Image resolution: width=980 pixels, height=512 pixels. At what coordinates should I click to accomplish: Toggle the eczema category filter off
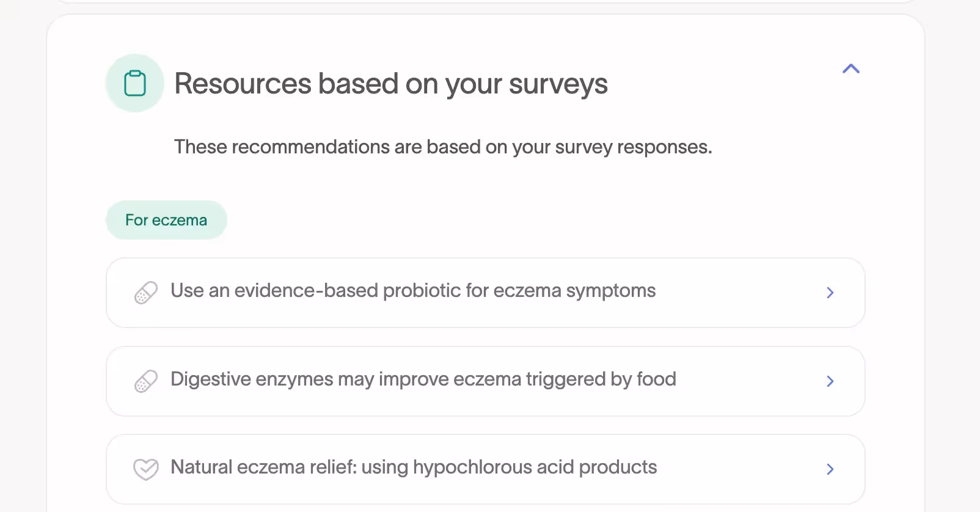click(x=166, y=220)
